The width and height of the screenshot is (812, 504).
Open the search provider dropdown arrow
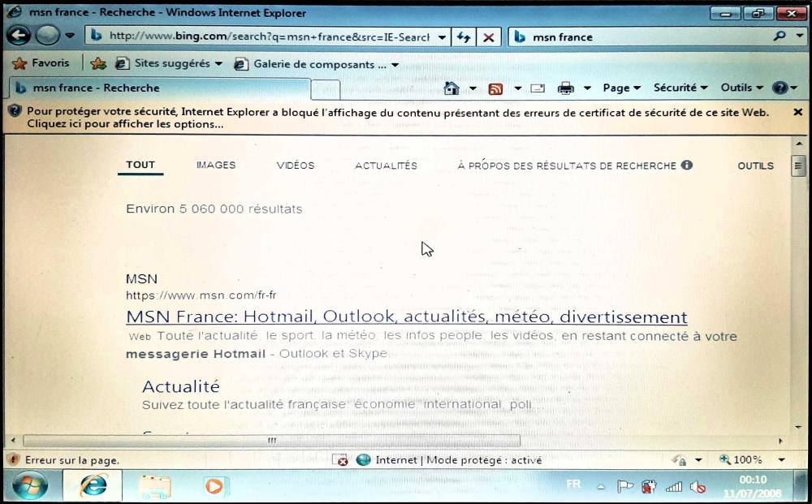[800, 37]
